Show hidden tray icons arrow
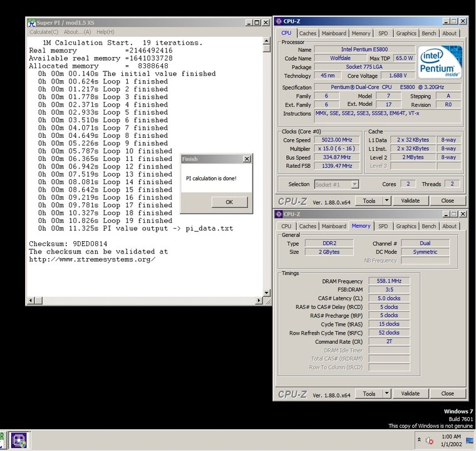This screenshot has width=476, height=451. coord(419,440)
